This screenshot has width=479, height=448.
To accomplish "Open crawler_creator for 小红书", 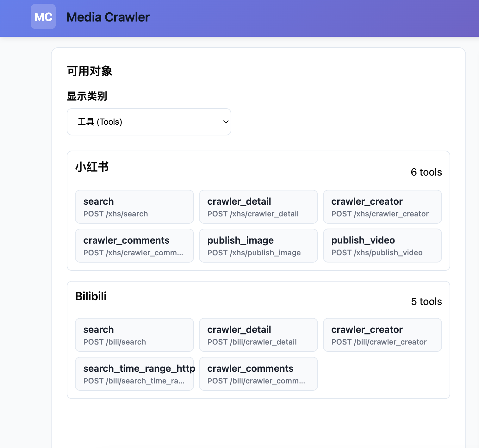I will point(382,207).
